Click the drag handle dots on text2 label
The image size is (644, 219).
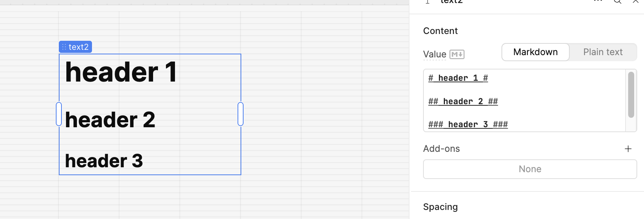coord(64,47)
